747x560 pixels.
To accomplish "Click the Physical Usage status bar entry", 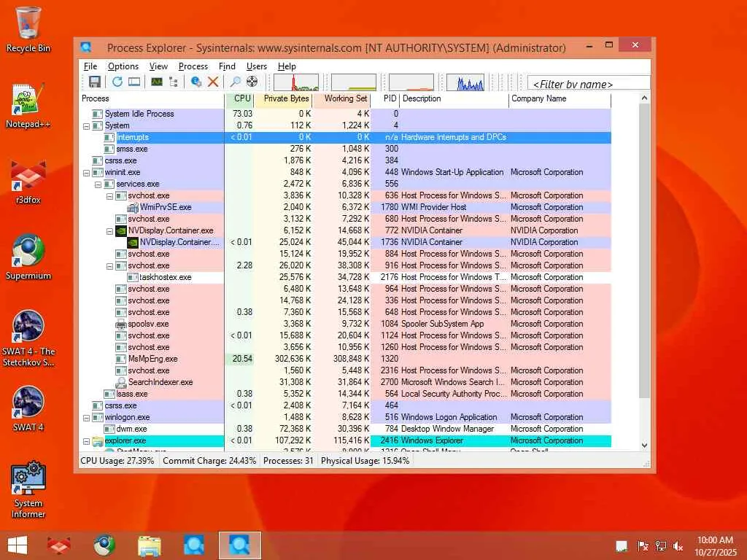I will (x=365, y=461).
